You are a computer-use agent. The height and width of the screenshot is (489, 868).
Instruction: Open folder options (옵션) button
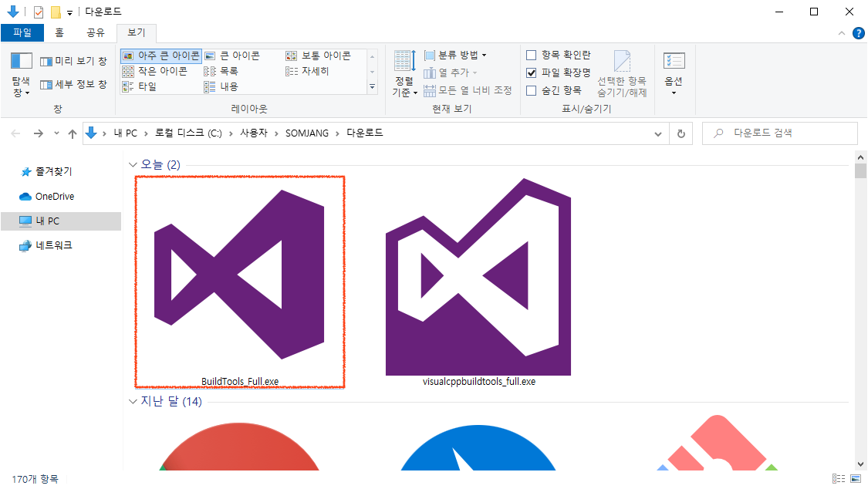click(674, 73)
